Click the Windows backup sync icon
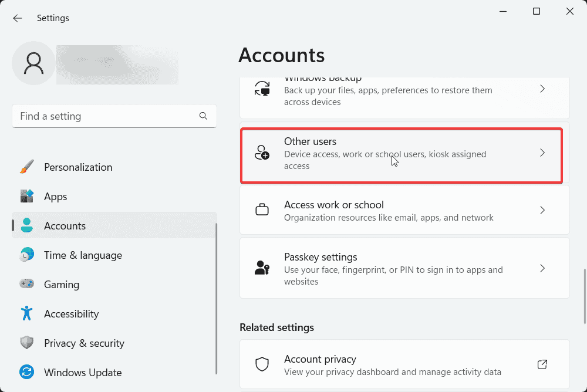The height and width of the screenshot is (392, 587). 262,89
